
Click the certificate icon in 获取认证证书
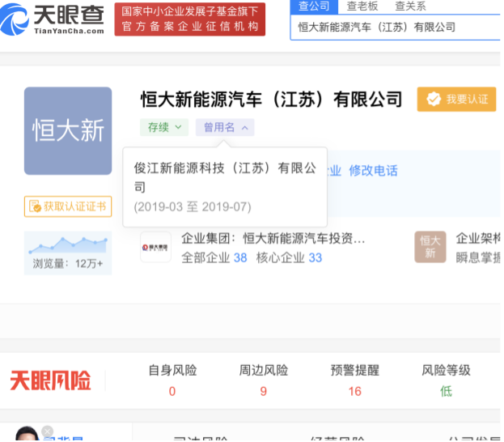[x=35, y=206]
